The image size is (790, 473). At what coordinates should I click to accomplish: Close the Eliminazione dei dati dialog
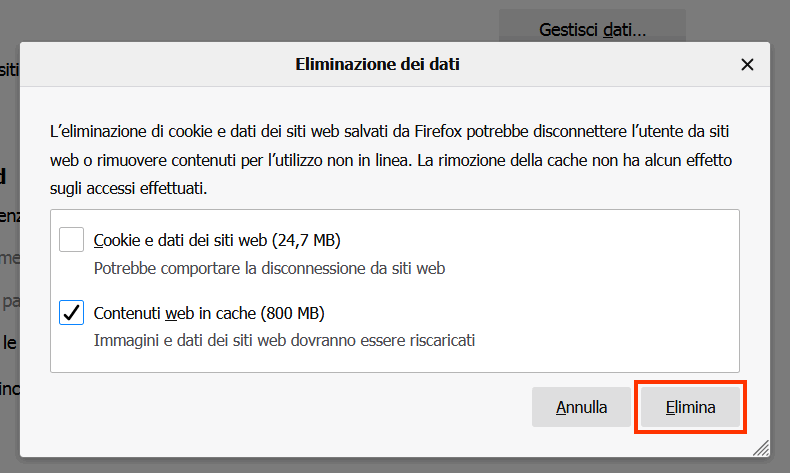pyautogui.click(x=746, y=65)
